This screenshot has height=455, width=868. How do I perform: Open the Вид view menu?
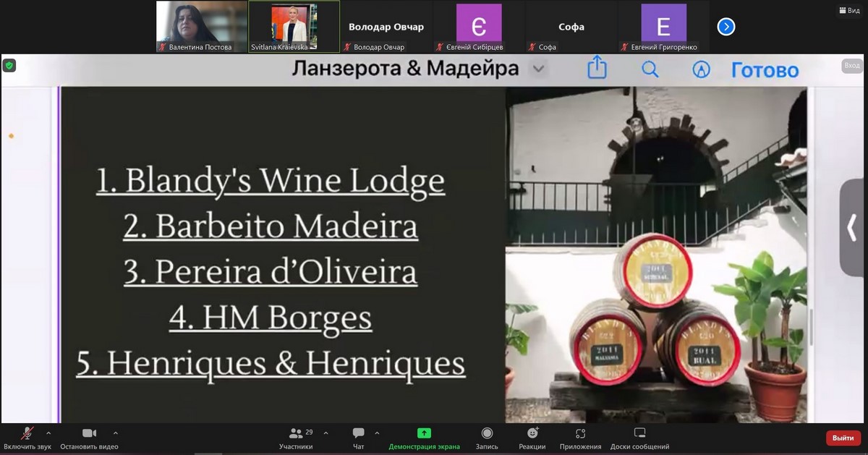coord(848,10)
